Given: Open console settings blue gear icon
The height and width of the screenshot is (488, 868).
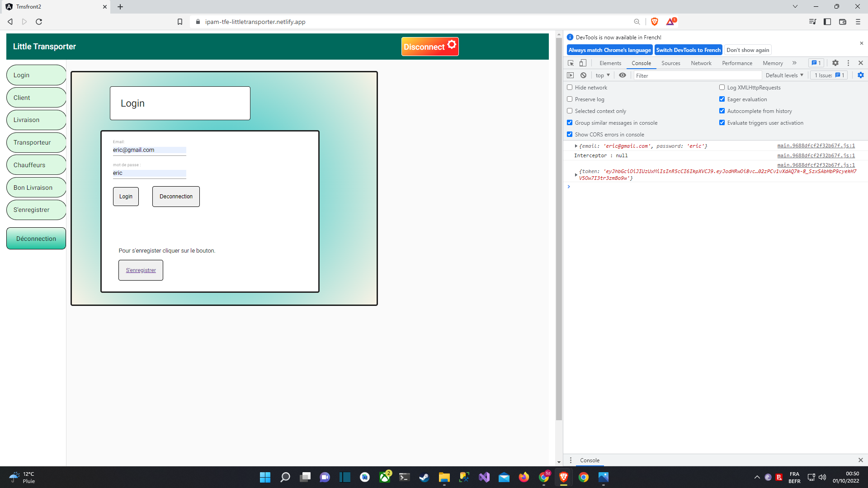Looking at the screenshot, I should click(x=861, y=75).
